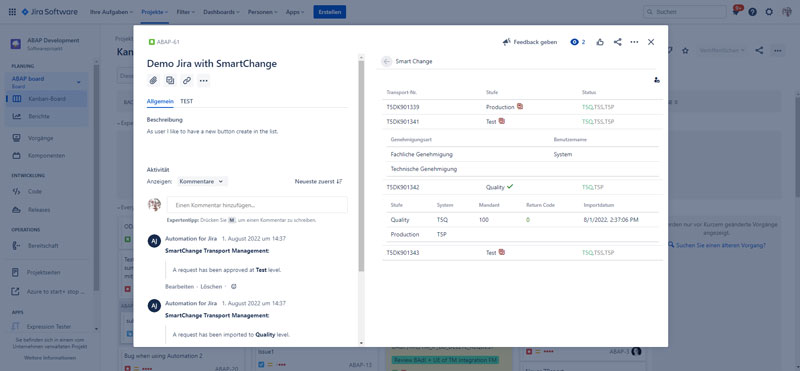Click the link issue icon
The width and height of the screenshot is (800, 371).
[x=187, y=80]
